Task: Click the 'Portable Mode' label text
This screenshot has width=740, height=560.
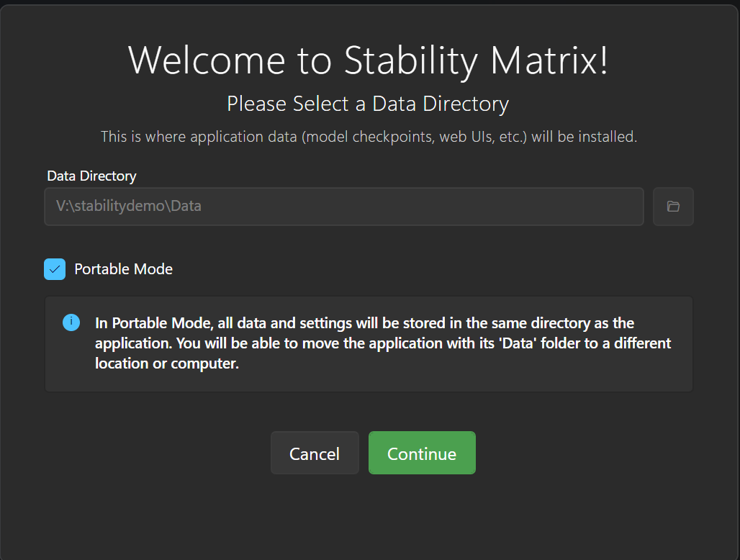Action: (x=124, y=269)
